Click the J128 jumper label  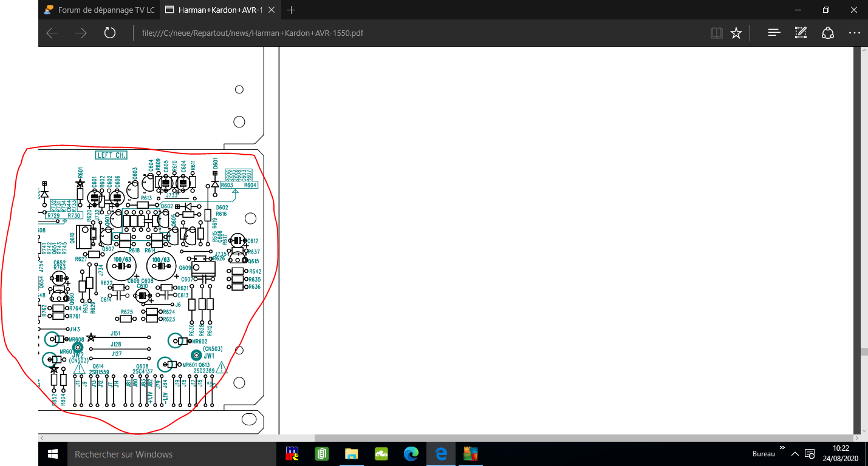coord(116,344)
